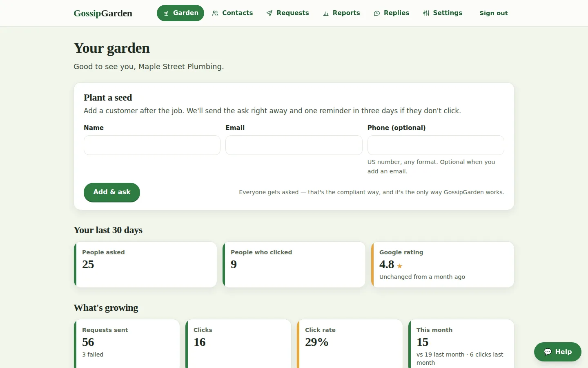The image size is (588, 368).
Task: Click the people icon next to Contacts
Action: (215, 13)
